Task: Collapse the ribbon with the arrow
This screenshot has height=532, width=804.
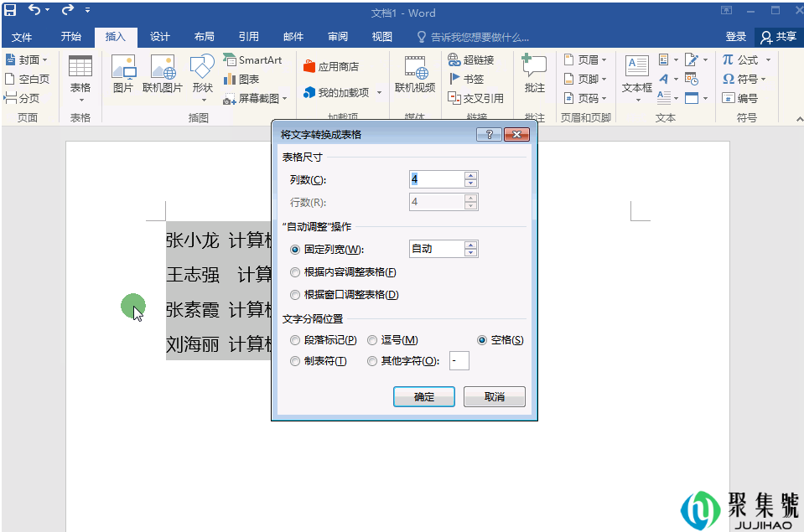Action: pyautogui.click(x=799, y=119)
